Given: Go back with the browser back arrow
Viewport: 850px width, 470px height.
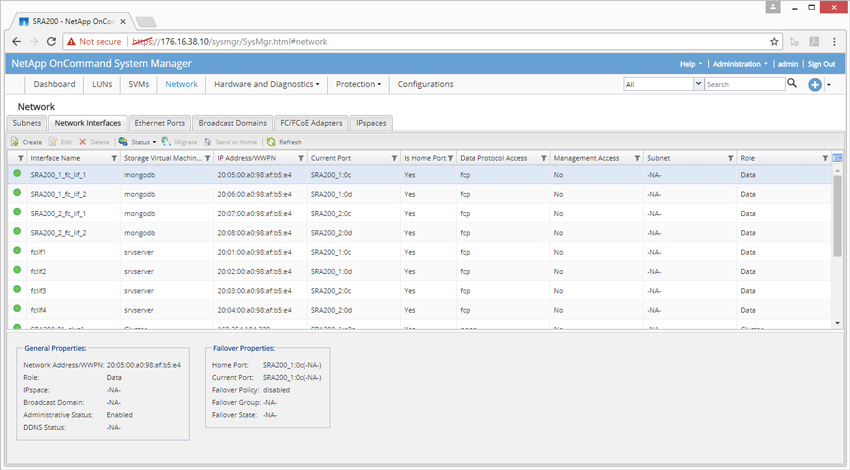Looking at the screenshot, I should click(x=16, y=42).
